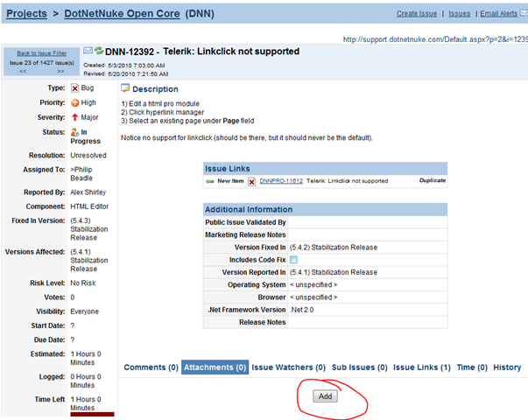Click the green arrow icon in Issue Links row

pyautogui.click(x=210, y=181)
